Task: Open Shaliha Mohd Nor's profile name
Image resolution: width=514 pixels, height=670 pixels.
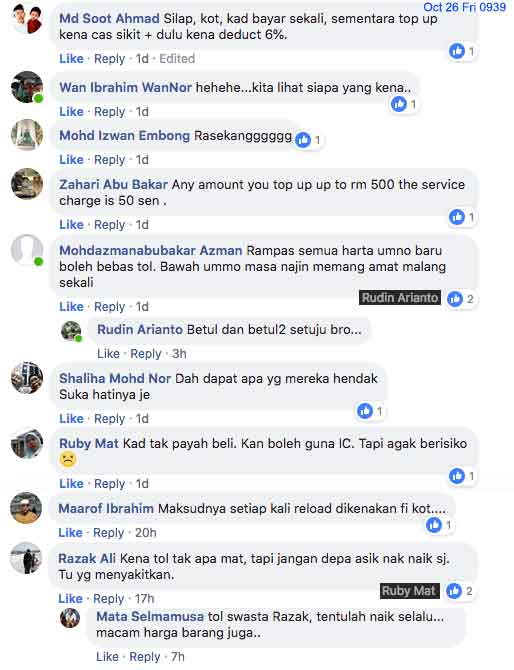Action: click(115, 378)
